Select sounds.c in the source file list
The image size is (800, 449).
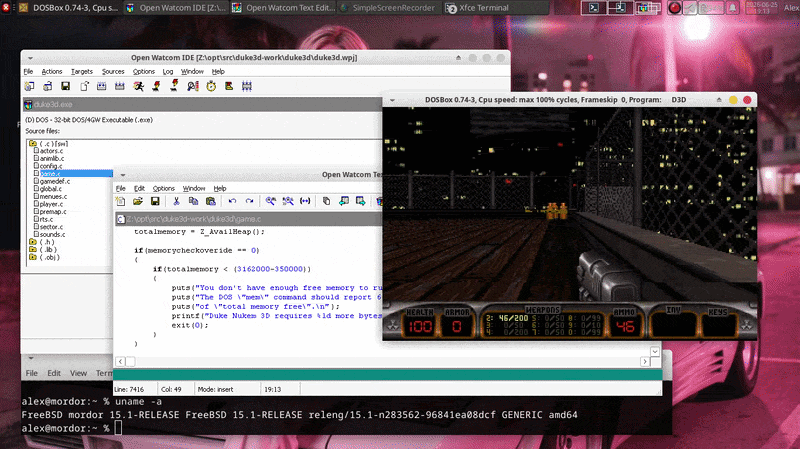[x=52, y=234]
